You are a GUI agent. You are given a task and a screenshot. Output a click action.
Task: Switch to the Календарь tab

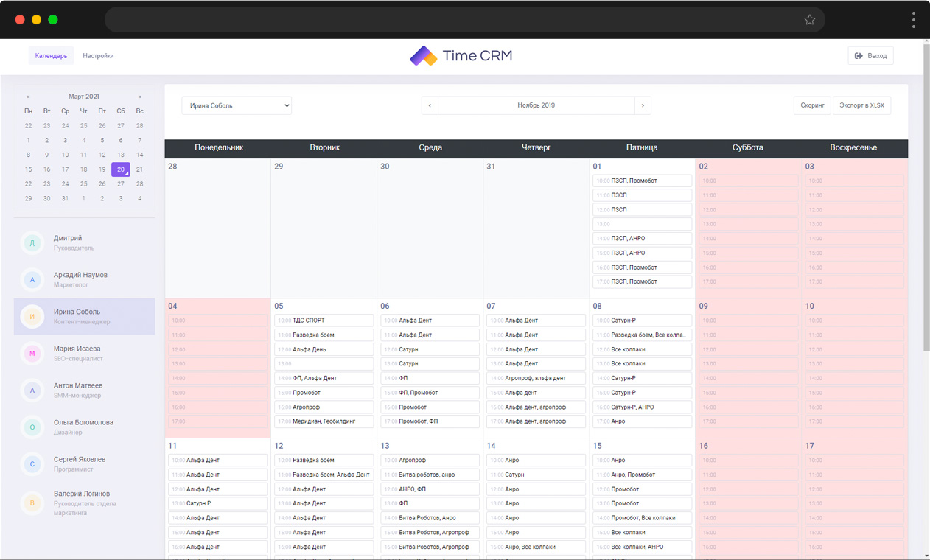coord(51,56)
